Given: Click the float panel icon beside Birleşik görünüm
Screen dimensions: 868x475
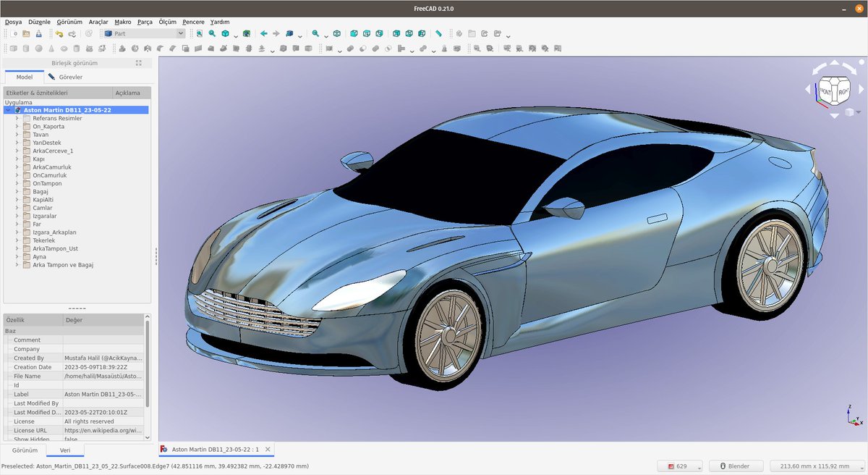Looking at the screenshot, I should tap(139, 63).
